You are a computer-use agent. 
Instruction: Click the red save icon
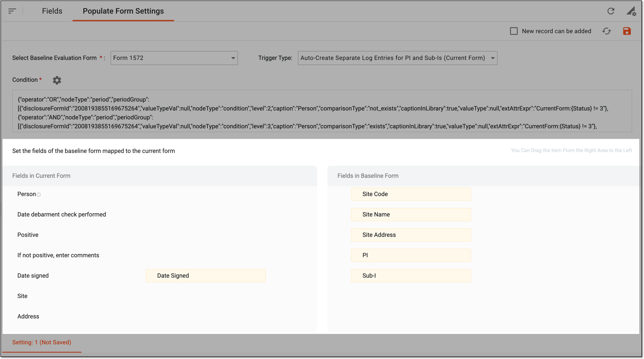coord(627,31)
